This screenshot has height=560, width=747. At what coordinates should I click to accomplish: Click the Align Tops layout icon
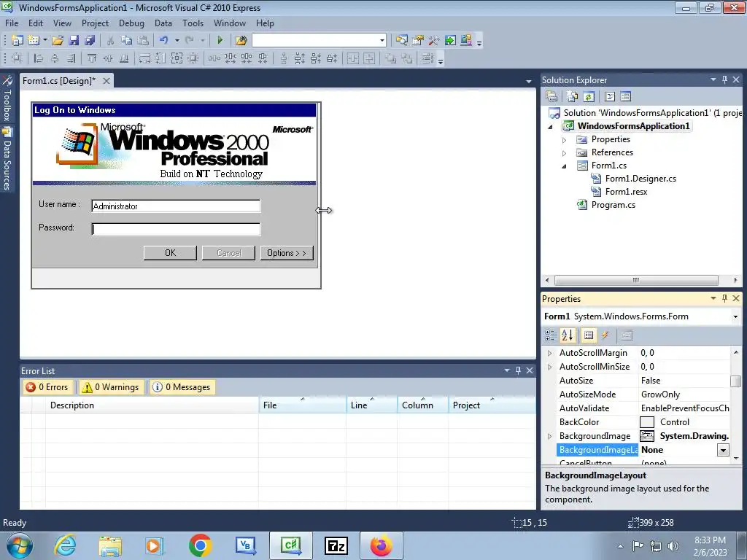(92, 58)
